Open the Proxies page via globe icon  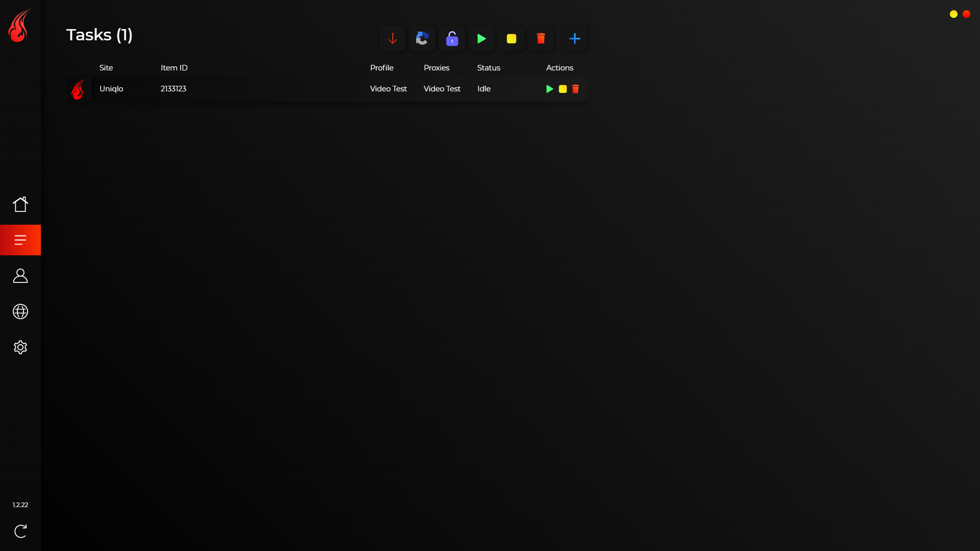coord(20,312)
